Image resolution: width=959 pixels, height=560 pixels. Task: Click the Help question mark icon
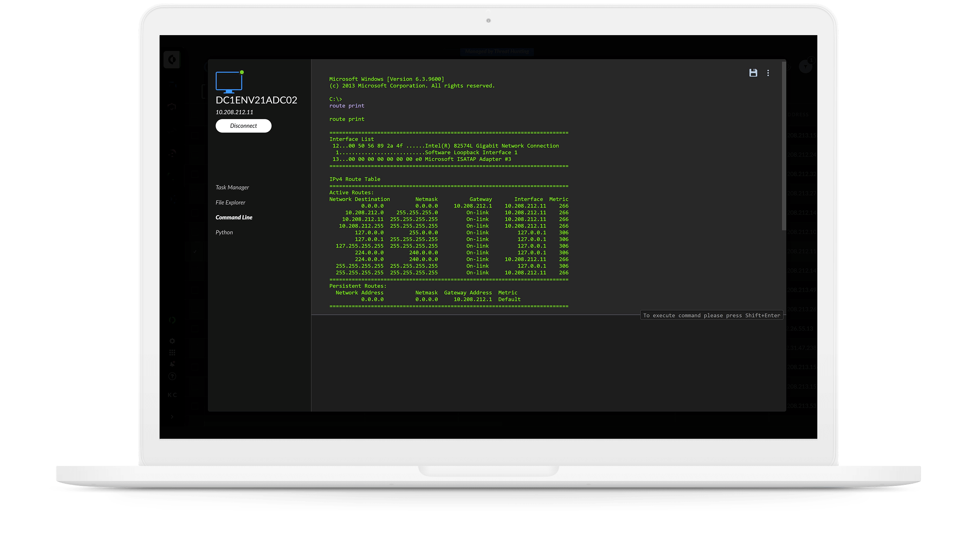tap(172, 376)
